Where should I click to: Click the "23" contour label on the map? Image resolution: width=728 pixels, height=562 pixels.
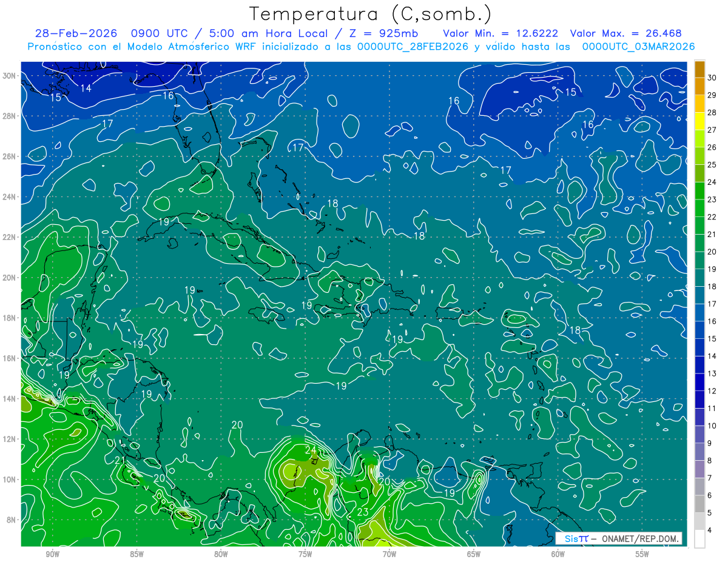363,512
